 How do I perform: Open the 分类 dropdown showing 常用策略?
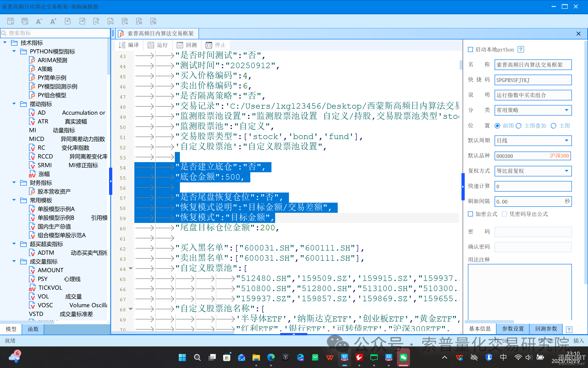coord(566,110)
